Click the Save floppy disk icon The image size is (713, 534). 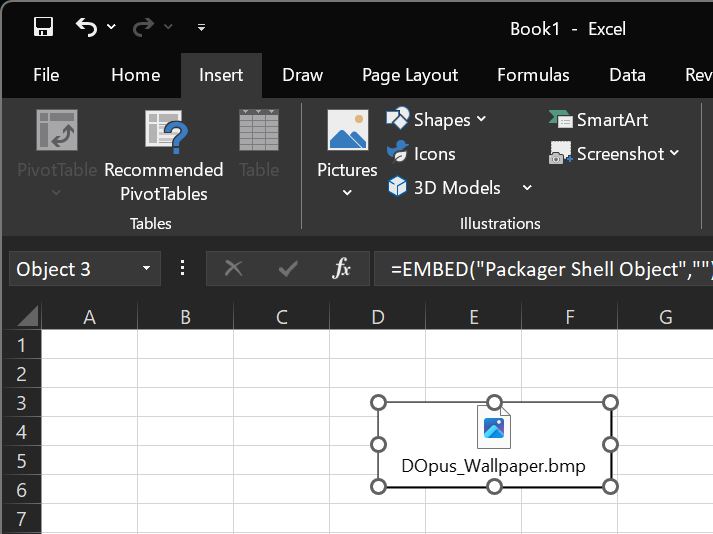tap(44, 27)
